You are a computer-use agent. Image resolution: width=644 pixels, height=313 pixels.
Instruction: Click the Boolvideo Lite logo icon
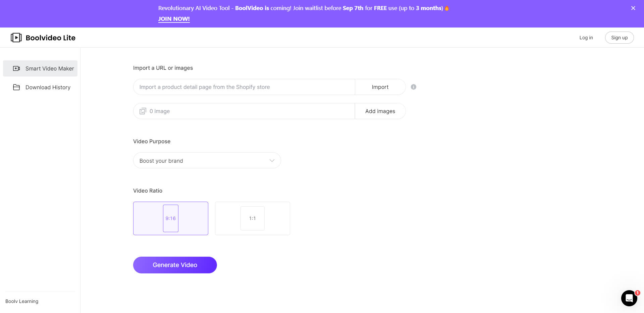click(16, 38)
